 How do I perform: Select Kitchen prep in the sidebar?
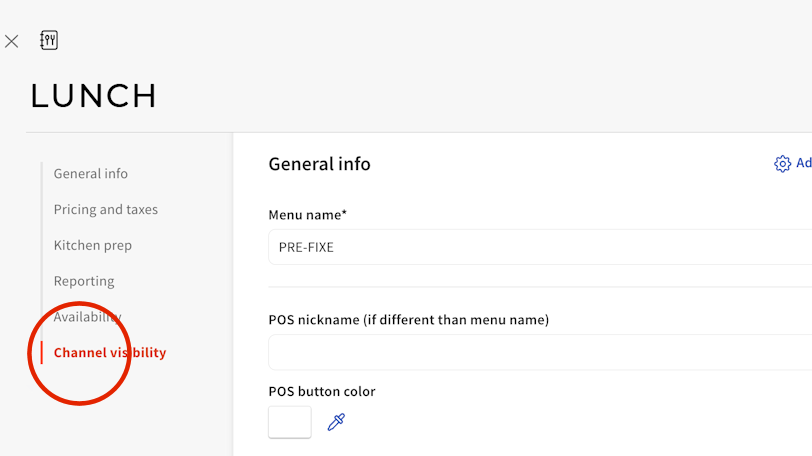(93, 246)
